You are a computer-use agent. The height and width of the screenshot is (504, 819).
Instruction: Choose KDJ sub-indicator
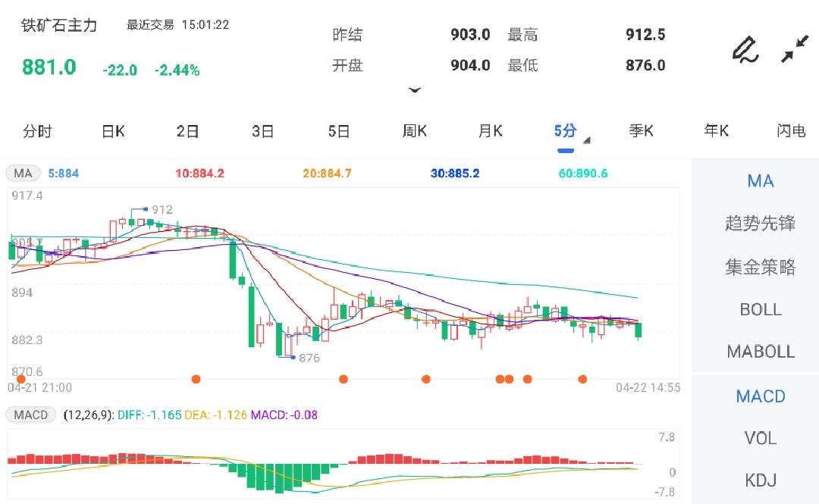[761, 480]
